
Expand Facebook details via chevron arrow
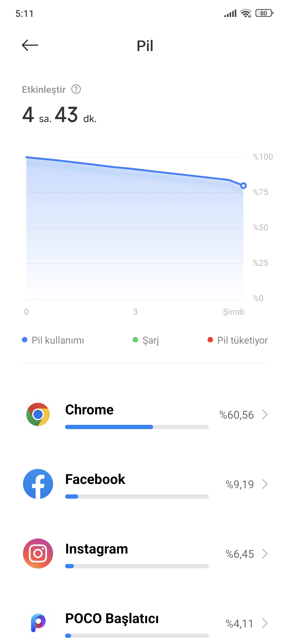coord(265,484)
